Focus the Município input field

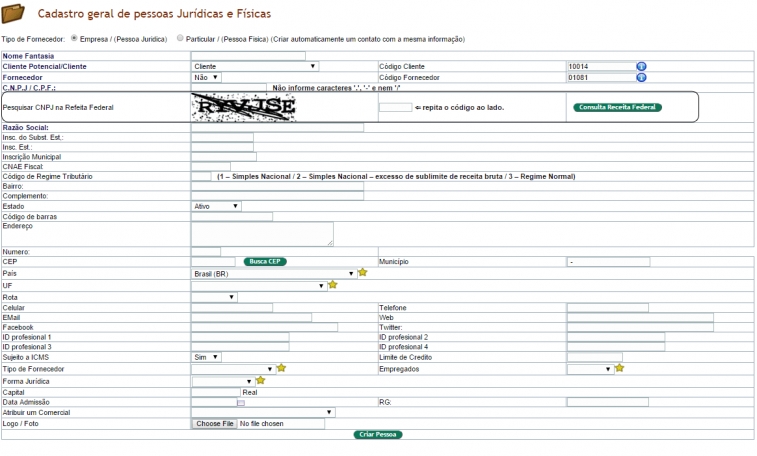pos(608,262)
